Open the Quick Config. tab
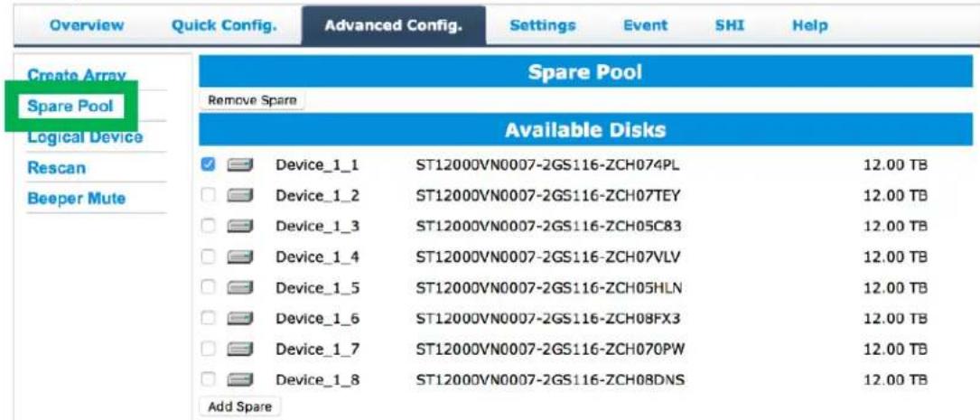The height and width of the screenshot is (420, 980). click(224, 25)
